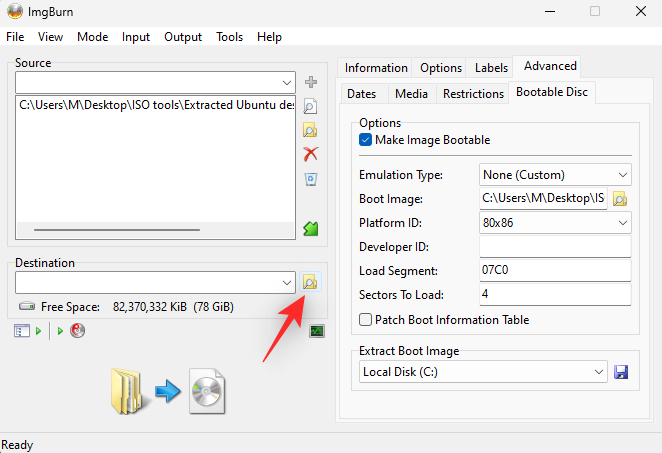Expand the Destination path dropdown
The height and width of the screenshot is (453, 662).
pyautogui.click(x=287, y=282)
